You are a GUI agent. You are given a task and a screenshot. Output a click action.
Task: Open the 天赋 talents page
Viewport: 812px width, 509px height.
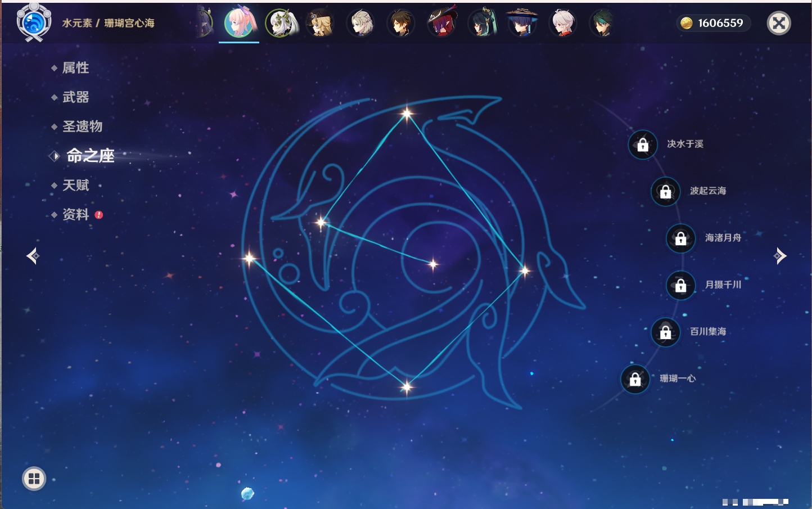pos(76,185)
